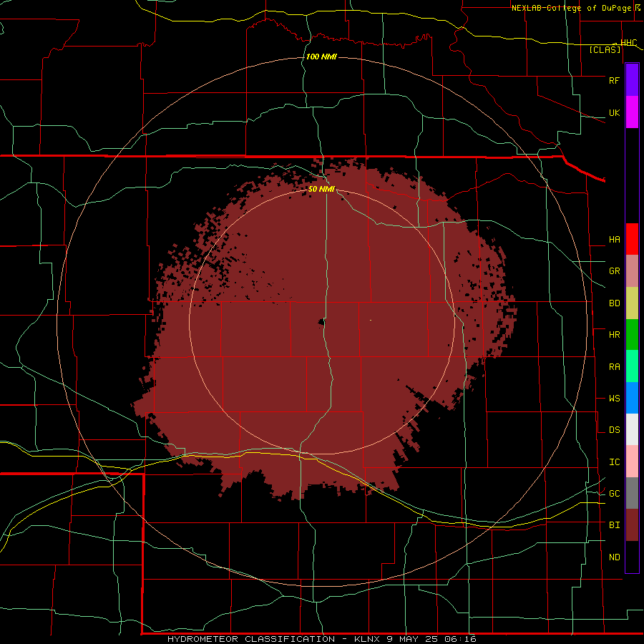This screenshot has width=644, height=644.
Task: Click the 9 MAY 25 date text
Action: coord(413,639)
